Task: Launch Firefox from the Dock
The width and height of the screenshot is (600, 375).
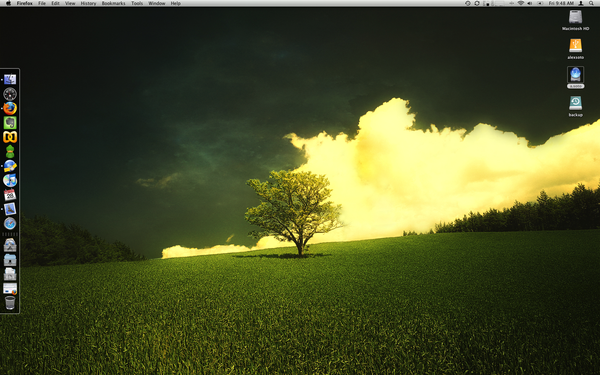Action: [x=10, y=108]
